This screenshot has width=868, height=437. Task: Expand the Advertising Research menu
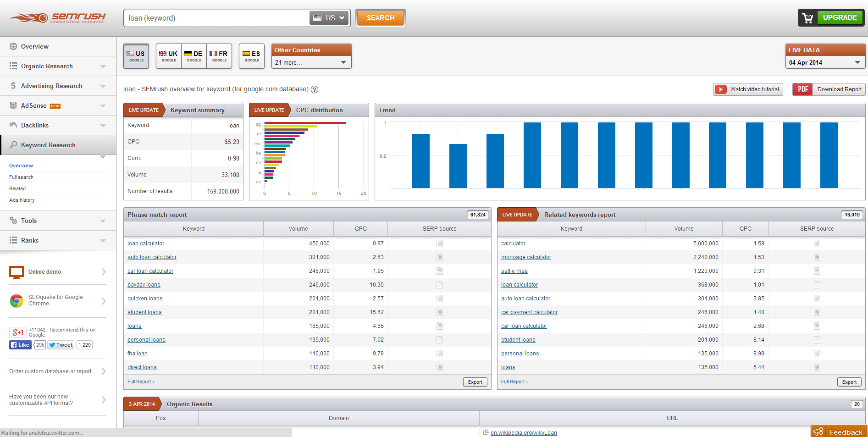point(103,86)
